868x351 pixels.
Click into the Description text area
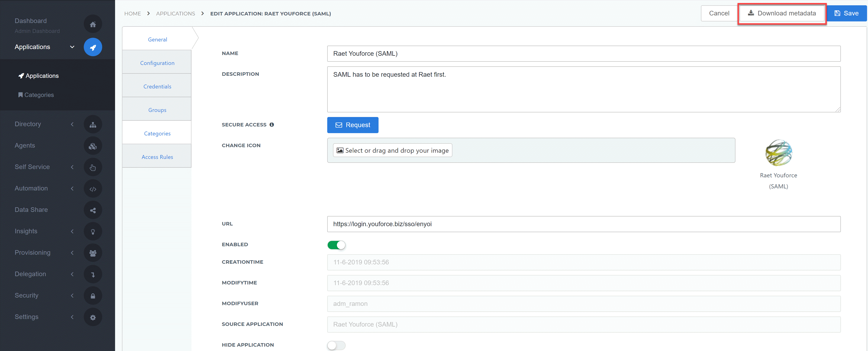[584, 89]
